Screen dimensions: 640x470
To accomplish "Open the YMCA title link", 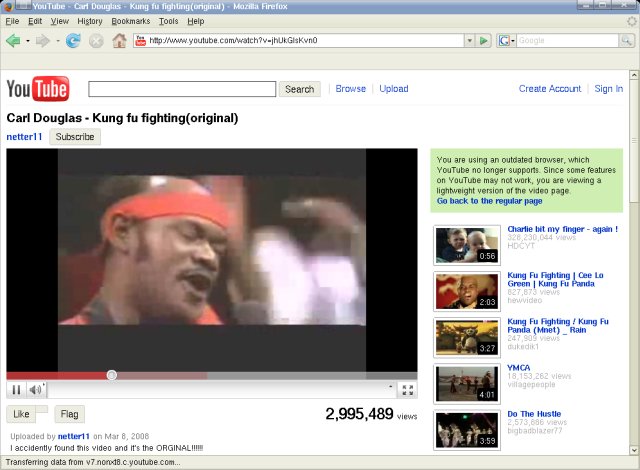I will pos(519,368).
